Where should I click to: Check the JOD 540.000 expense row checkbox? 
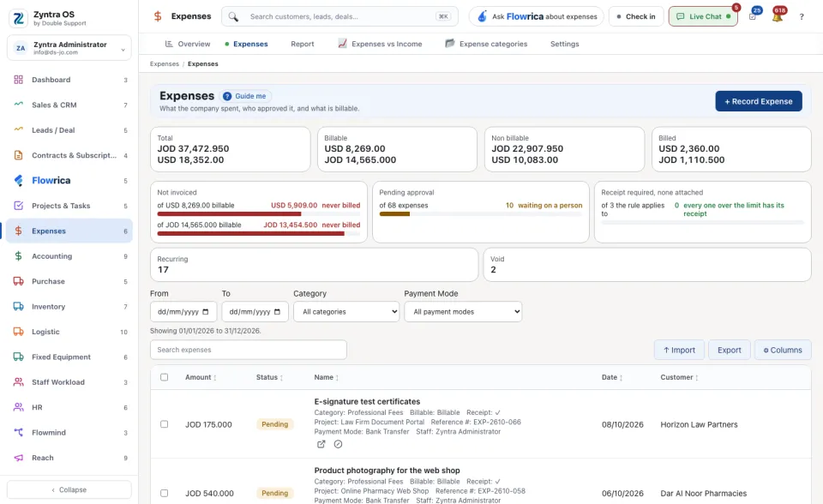point(165,493)
